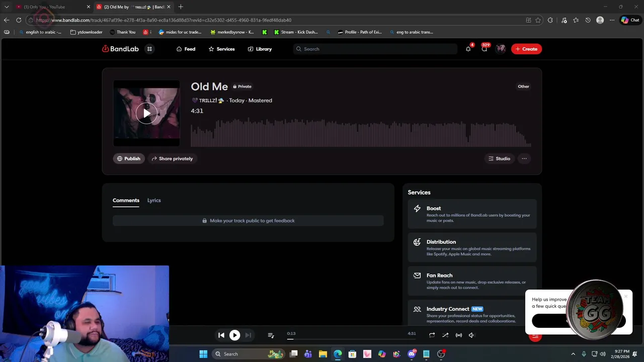Click the Windows taskbar Search box
The height and width of the screenshot is (362, 644).
(249, 354)
